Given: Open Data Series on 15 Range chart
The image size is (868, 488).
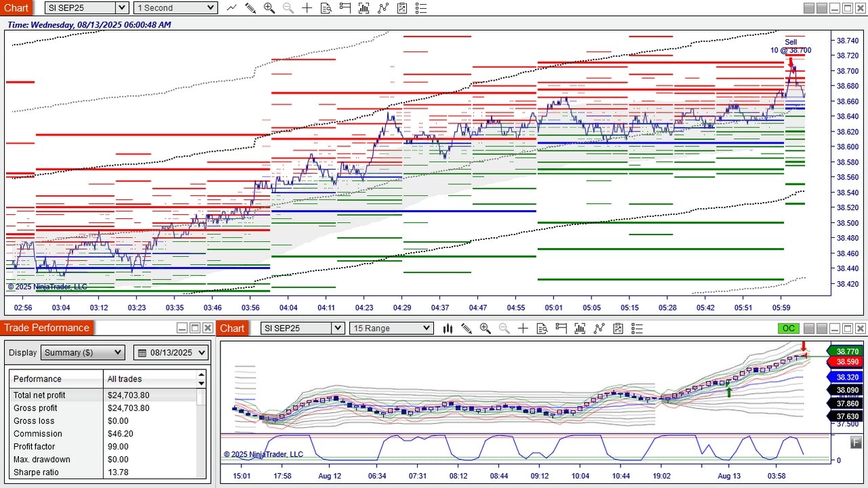Looking at the screenshot, I should tap(580, 328).
